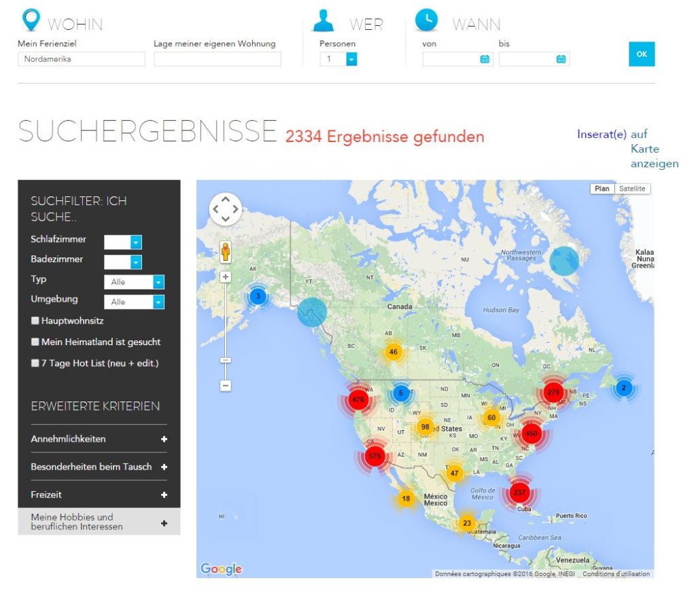The image size is (700, 602).
Task: Click the translucent blue circle on Baffin Island
Action: pos(564,261)
